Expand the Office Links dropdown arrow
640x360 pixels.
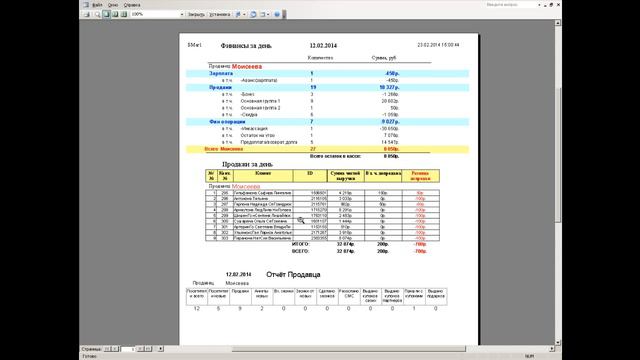pyautogui.click(x=244, y=14)
